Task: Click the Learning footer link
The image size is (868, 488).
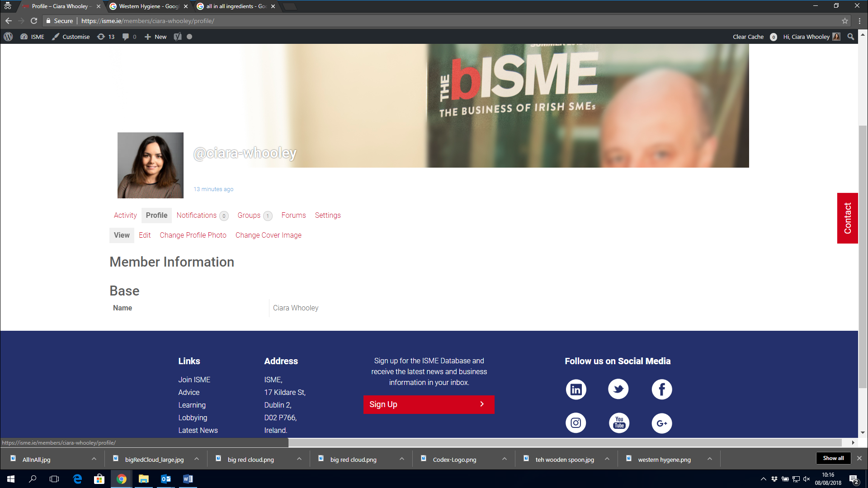Action: coord(192,405)
